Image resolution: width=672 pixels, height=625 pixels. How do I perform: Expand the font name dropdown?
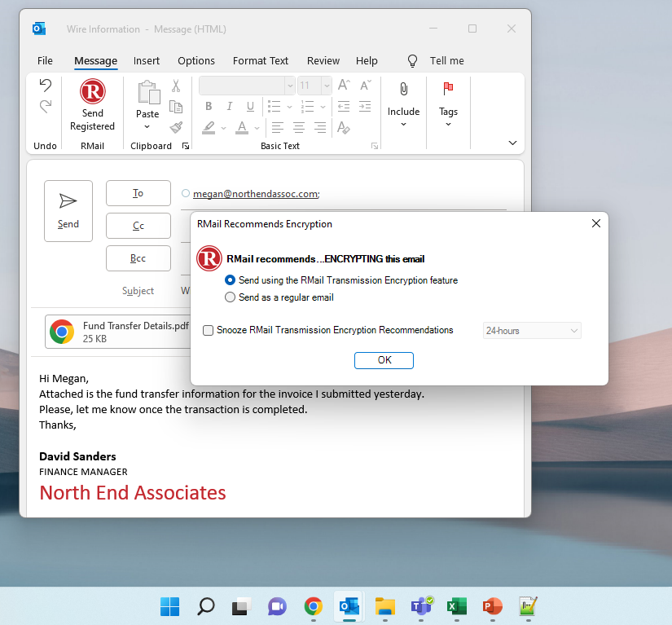pos(290,86)
